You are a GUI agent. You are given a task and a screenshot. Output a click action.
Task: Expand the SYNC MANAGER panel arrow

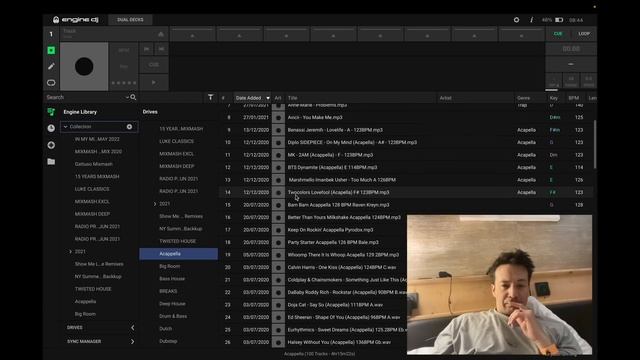[x=133, y=341]
